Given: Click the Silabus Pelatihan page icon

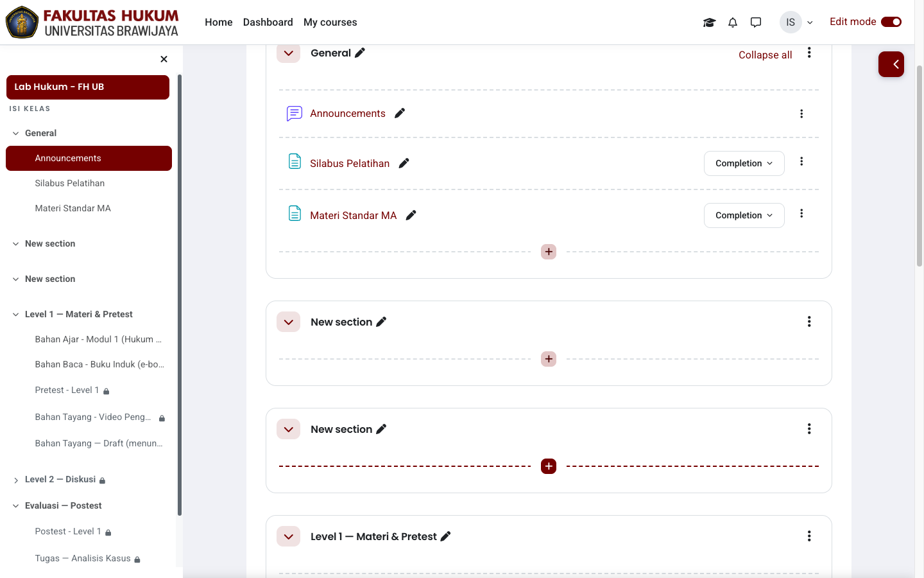Looking at the screenshot, I should (x=295, y=161).
